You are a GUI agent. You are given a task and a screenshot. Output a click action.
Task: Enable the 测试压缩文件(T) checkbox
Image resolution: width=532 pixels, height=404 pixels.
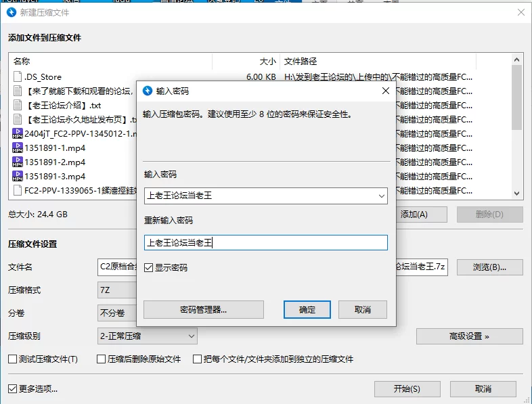point(13,359)
